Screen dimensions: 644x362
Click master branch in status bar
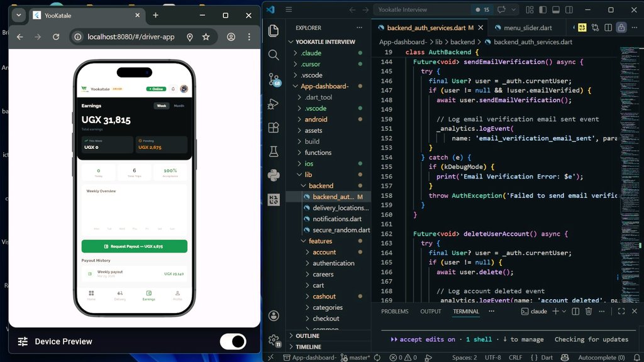(x=355, y=358)
